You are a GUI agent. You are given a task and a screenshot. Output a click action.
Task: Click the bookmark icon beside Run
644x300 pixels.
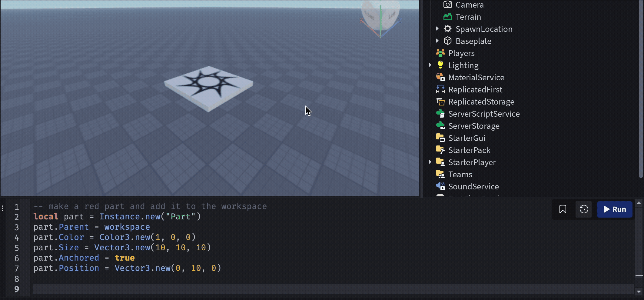point(563,209)
